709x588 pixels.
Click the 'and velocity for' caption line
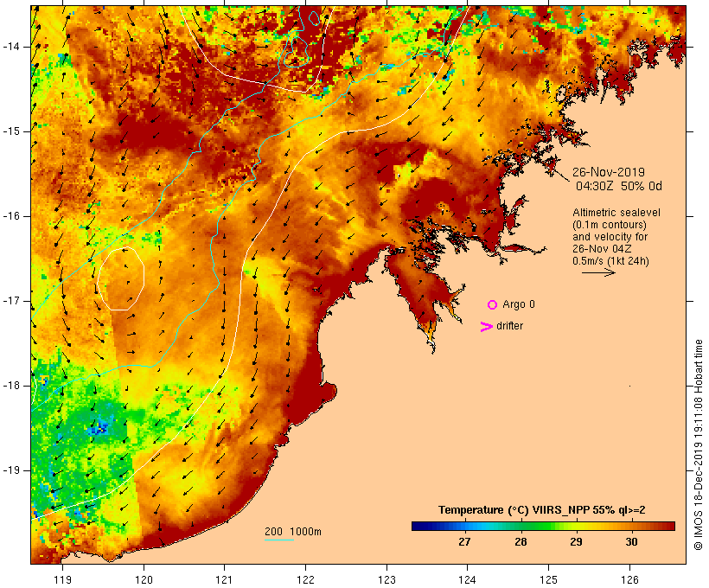point(610,237)
